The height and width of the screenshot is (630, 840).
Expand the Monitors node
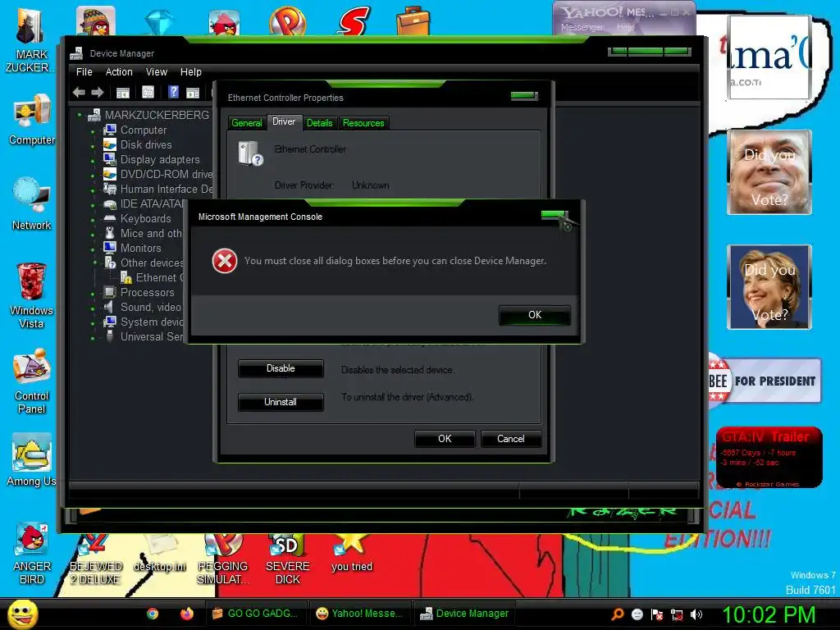pos(93,249)
